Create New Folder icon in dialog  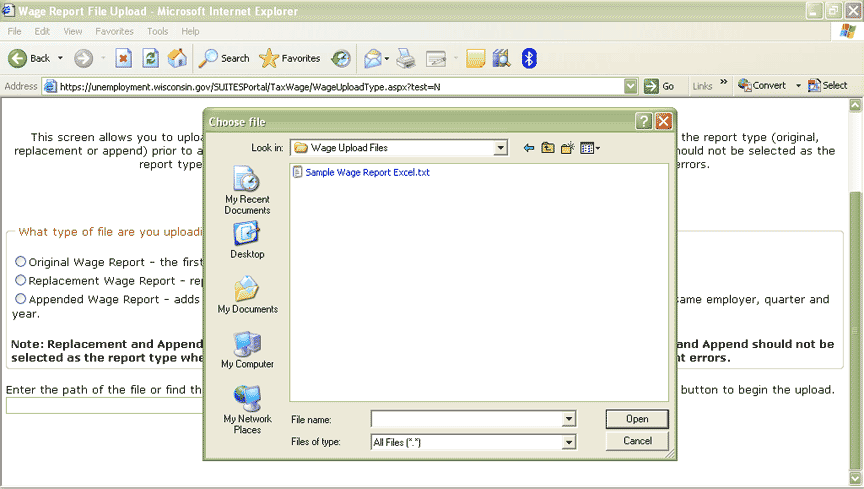pos(568,148)
